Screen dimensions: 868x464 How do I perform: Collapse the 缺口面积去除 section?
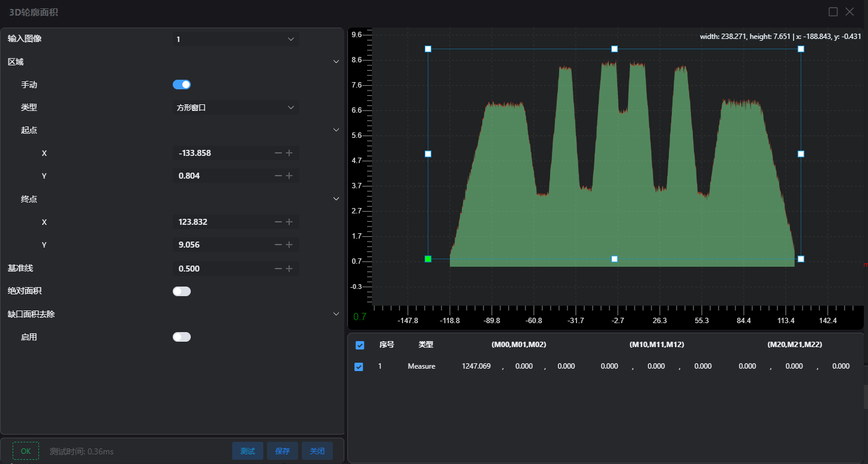336,314
